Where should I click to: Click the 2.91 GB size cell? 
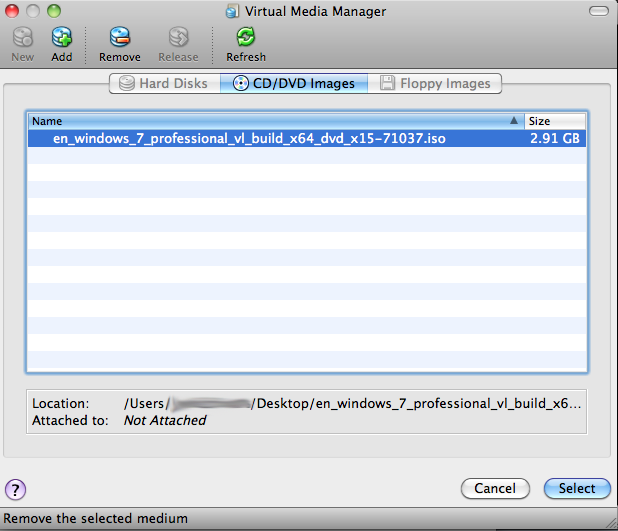[555, 138]
